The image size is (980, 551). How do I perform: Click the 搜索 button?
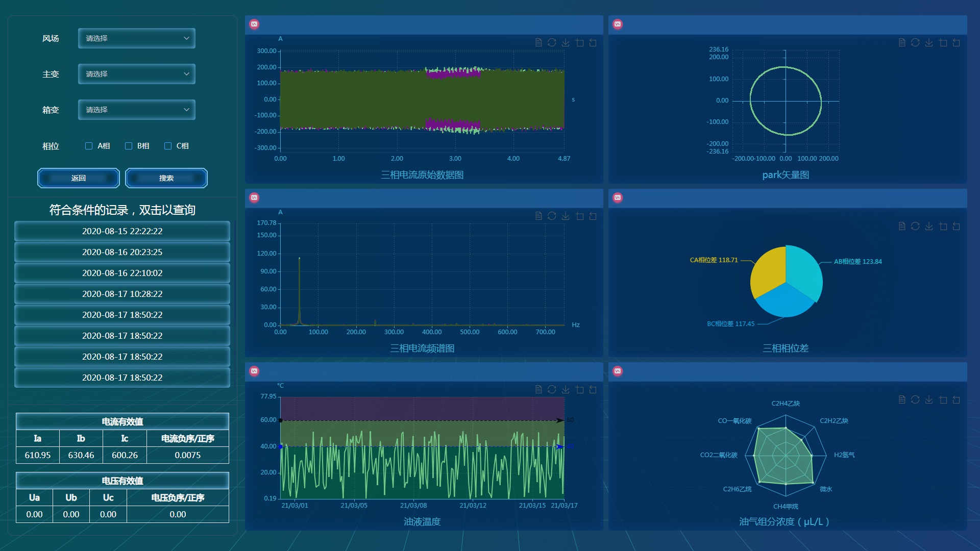pyautogui.click(x=166, y=178)
